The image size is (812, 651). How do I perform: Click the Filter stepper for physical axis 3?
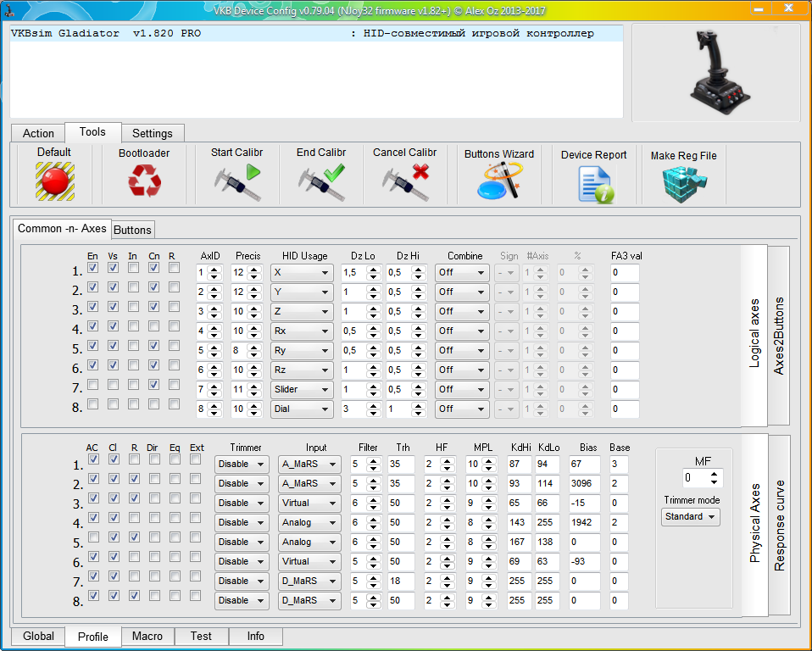pyautogui.click(x=374, y=503)
